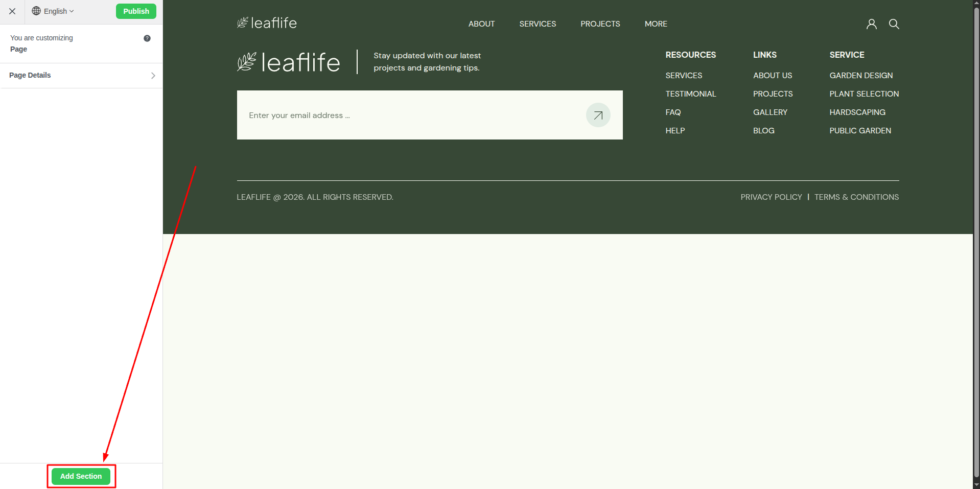The image size is (980, 489).
Task: Open the TERMS & CONDITIONS link
Action: pyautogui.click(x=856, y=197)
